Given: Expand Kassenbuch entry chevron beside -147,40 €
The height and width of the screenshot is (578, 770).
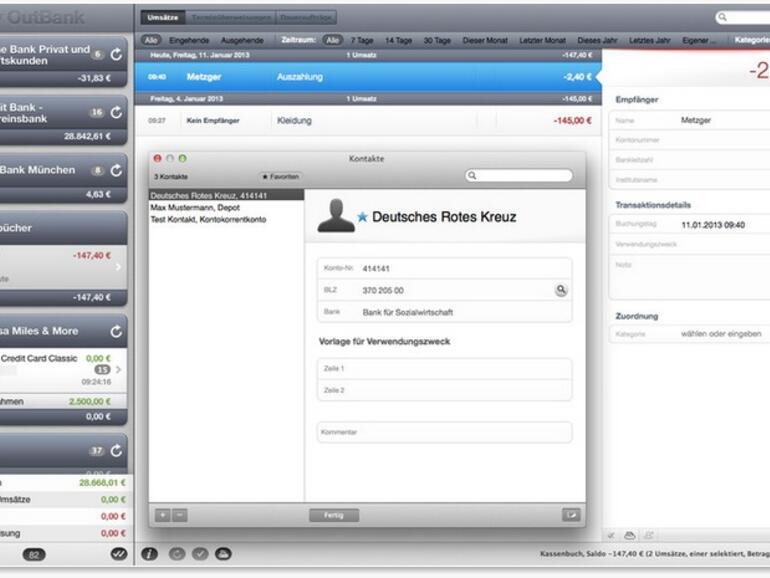Looking at the screenshot, I should point(118,267).
